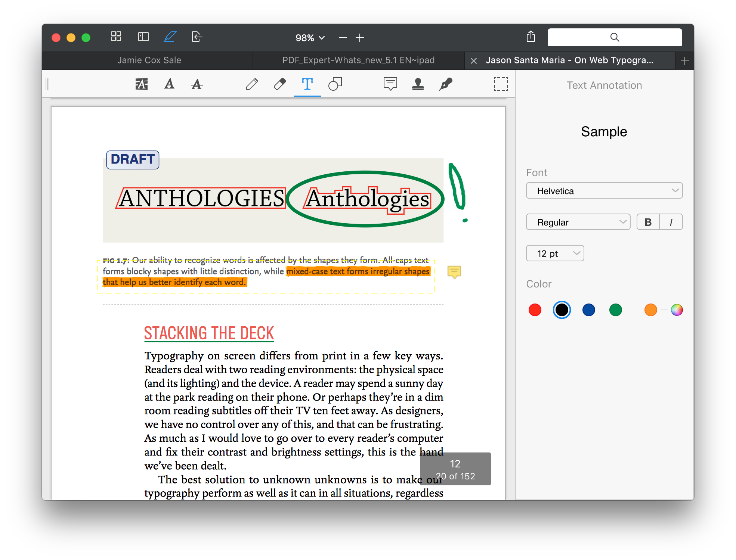The image size is (736, 560).
Task: Select the stamp tool
Action: point(418,84)
